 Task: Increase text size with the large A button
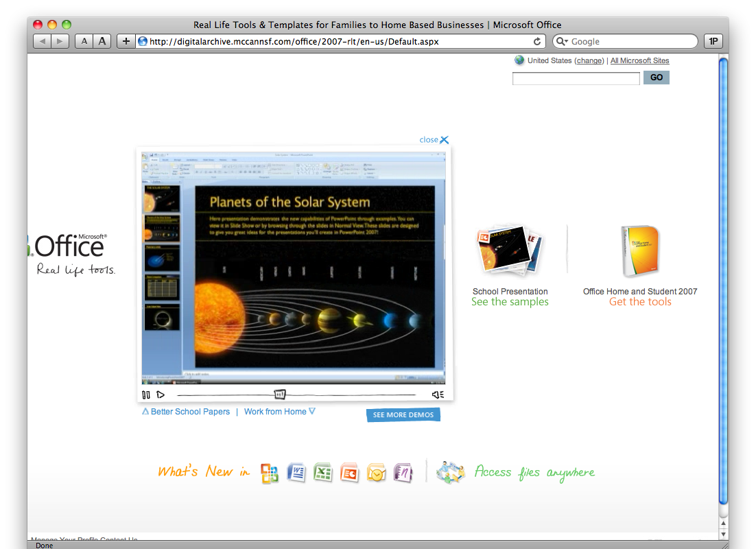[102, 41]
